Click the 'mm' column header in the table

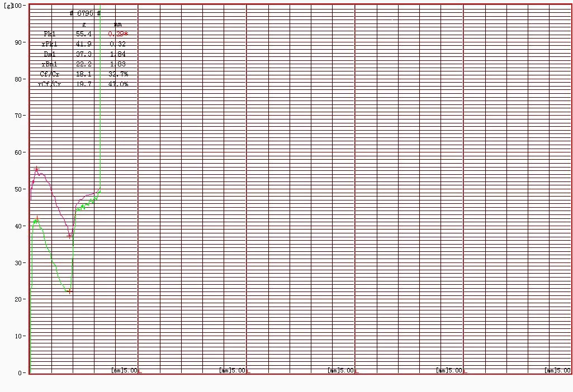(x=117, y=25)
